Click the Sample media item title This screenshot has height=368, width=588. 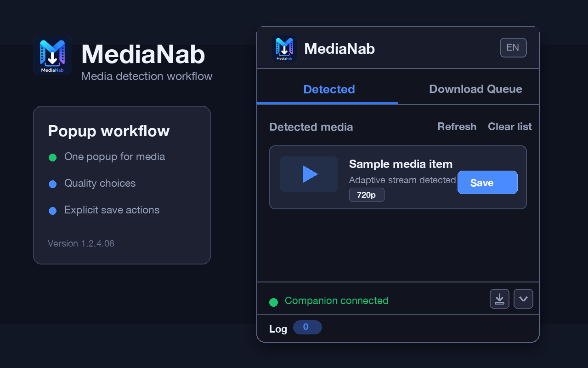pyautogui.click(x=401, y=164)
